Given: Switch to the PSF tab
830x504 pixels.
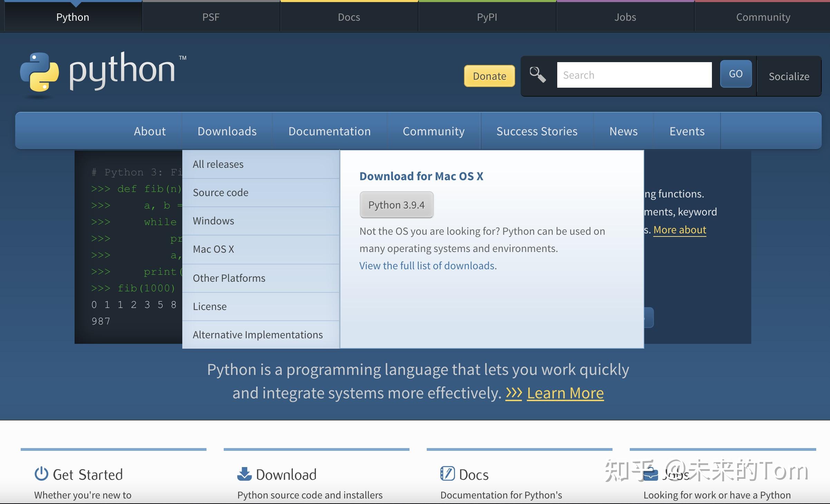Looking at the screenshot, I should 211,17.
